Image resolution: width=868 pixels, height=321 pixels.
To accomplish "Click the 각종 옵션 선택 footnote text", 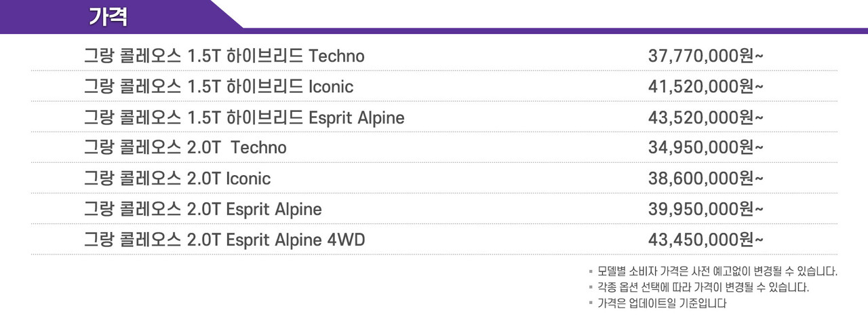I will coord(703,288).
